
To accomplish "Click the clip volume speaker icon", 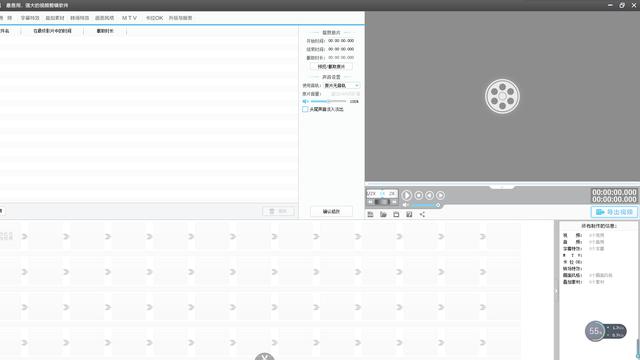I will pos(305,101).
